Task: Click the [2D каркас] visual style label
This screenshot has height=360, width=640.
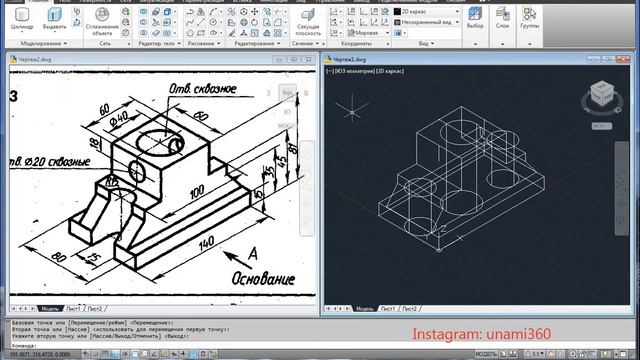Action: point(390,71)
